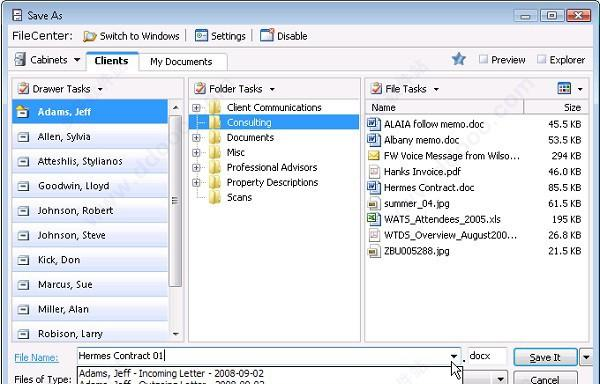Select the Professional Advisors folder
The height and width of the screenshot is (384, 600).
coord(272,168)
